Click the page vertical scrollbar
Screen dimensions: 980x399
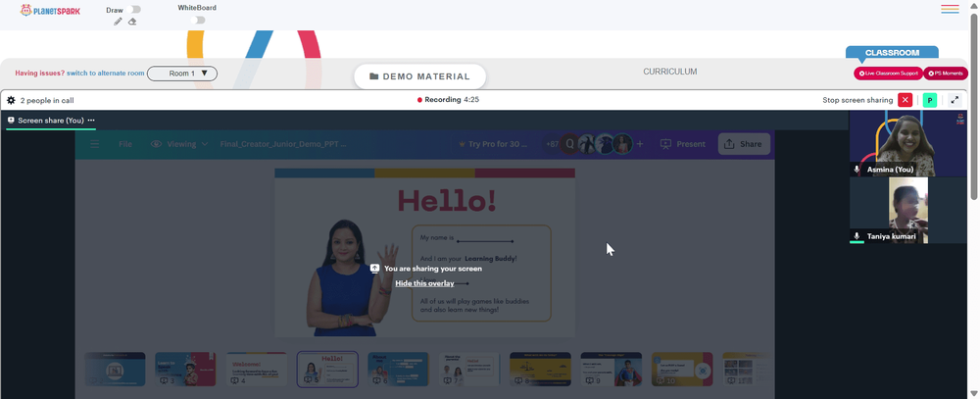(x=974, y=106)
